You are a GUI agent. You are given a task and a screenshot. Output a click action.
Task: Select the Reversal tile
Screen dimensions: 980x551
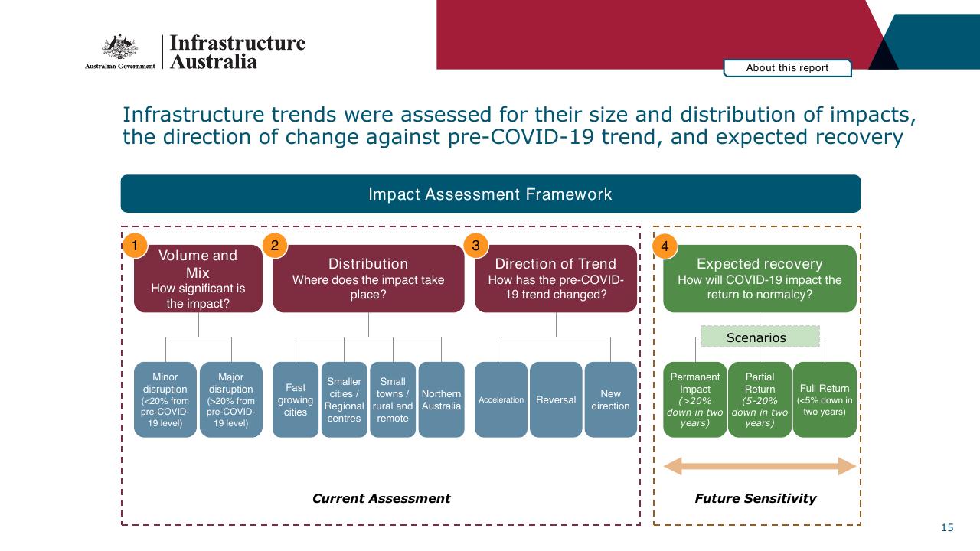pos(556,399)
